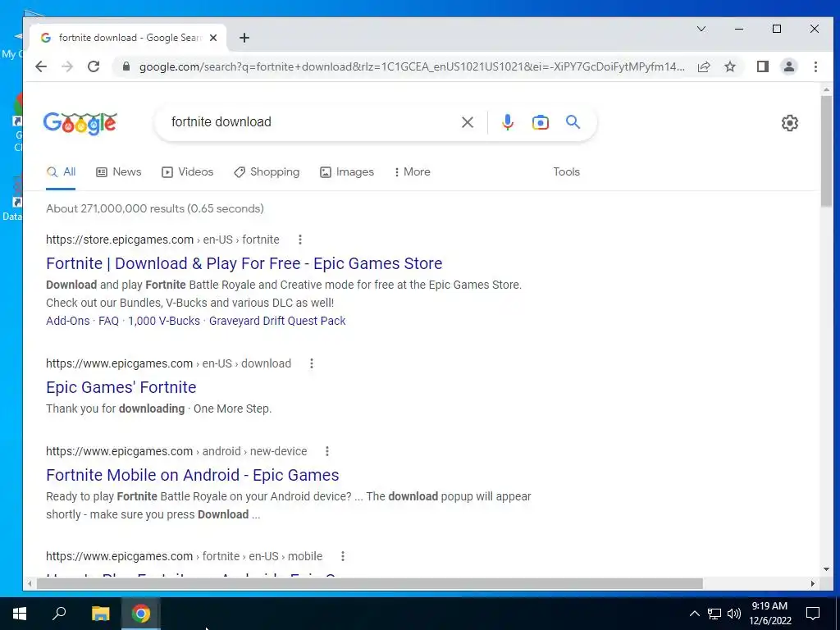Expand the More search options
Viewport: 840px width, 630px height.
(412, 172)
